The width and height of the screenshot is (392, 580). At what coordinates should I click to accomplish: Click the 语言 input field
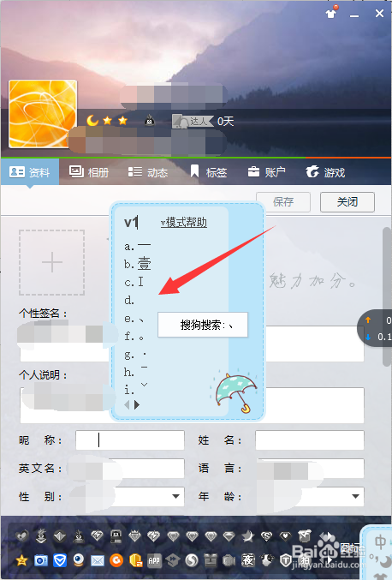click(x=310, y=469)
